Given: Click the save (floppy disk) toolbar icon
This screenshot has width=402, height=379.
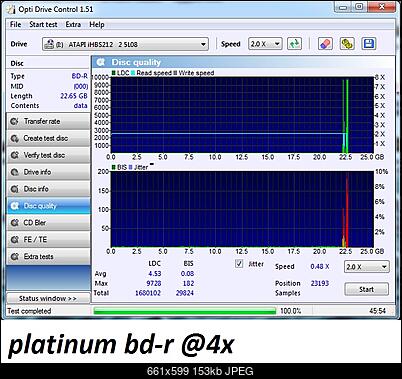Looking at the screenshot, I should click(369, 44).
